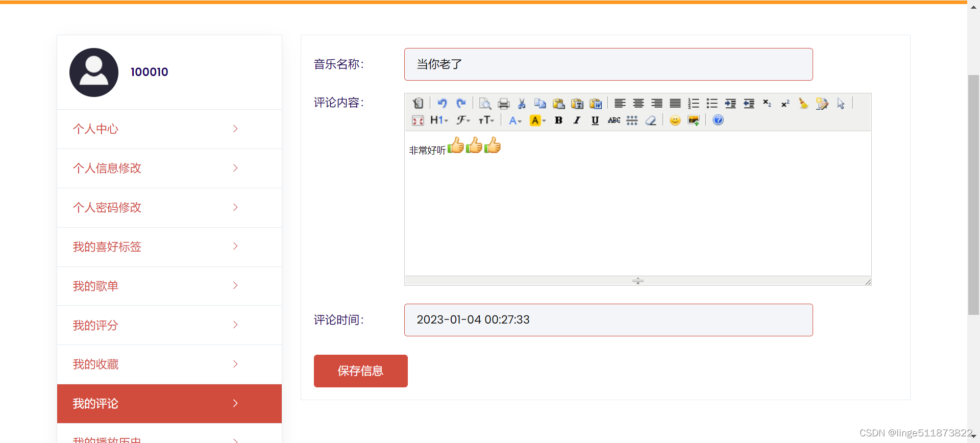Insert an image via toolbar

(694, 120)
